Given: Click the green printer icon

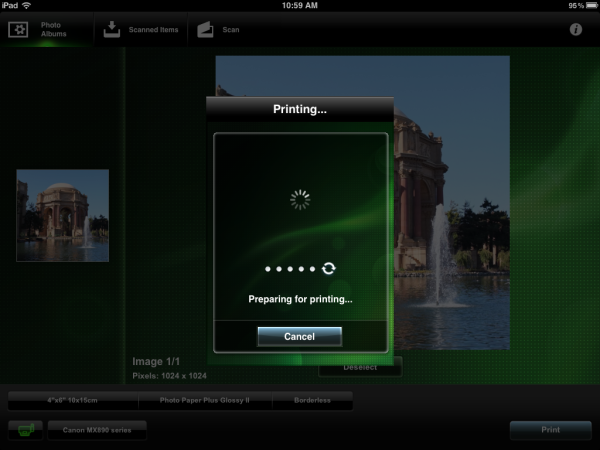Looking at the screenshot, I should click(26, 431).
